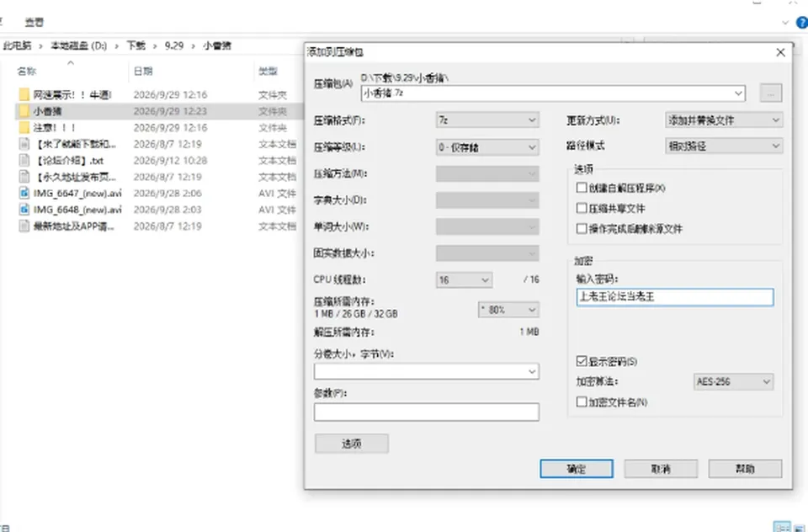Image resolution: width=808 pixels, height=532 pixels.
Task: Select the first folder's icon in the file list
Action: pyautogui.click(x=24, y=94)
